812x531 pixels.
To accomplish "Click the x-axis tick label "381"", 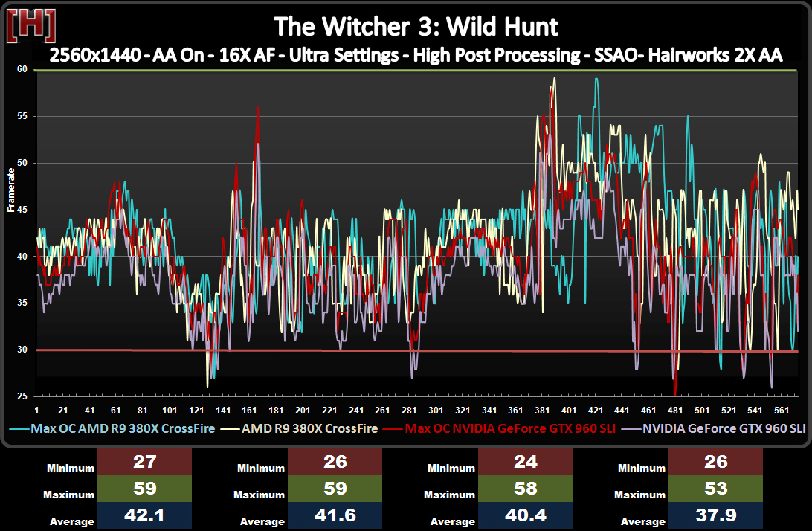I will (542, 411).
